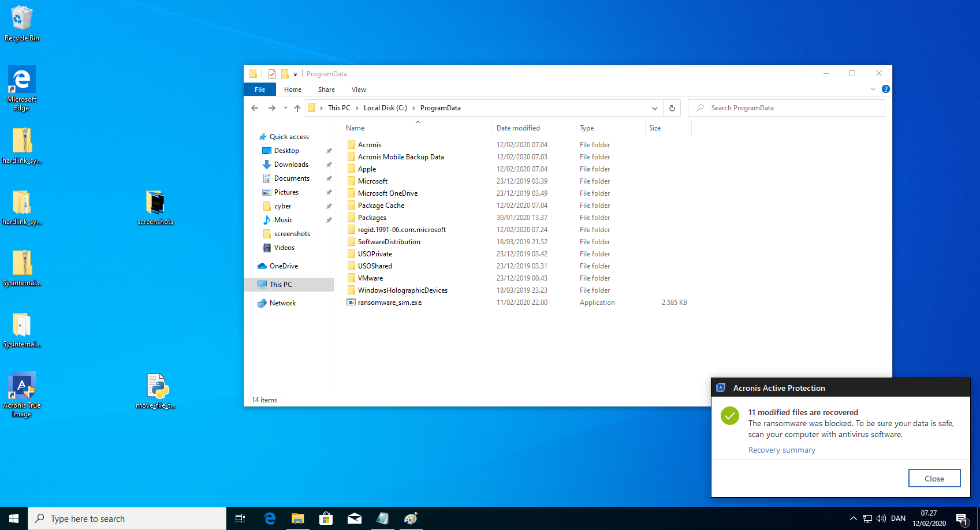Image resolution: width=980 pixels, height=530 pixels.
Task: Click the Back navigation arrow in Explorer
Action: click(x=255, y=108)
